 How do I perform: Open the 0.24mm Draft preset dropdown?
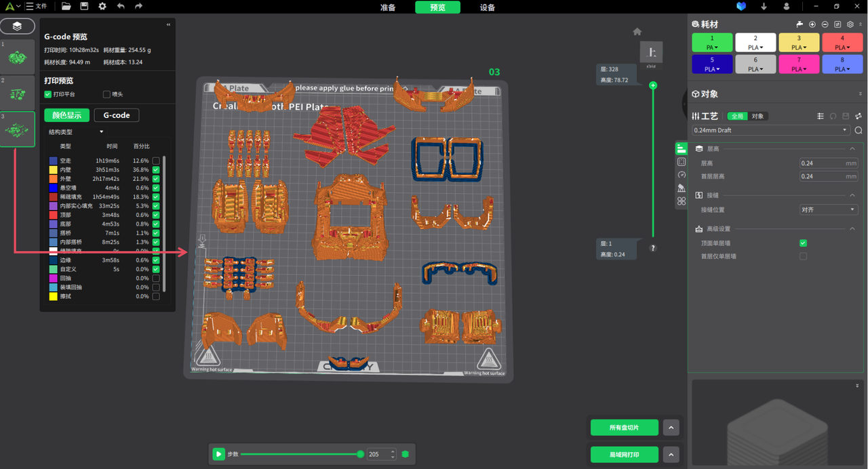click(770, 130)
